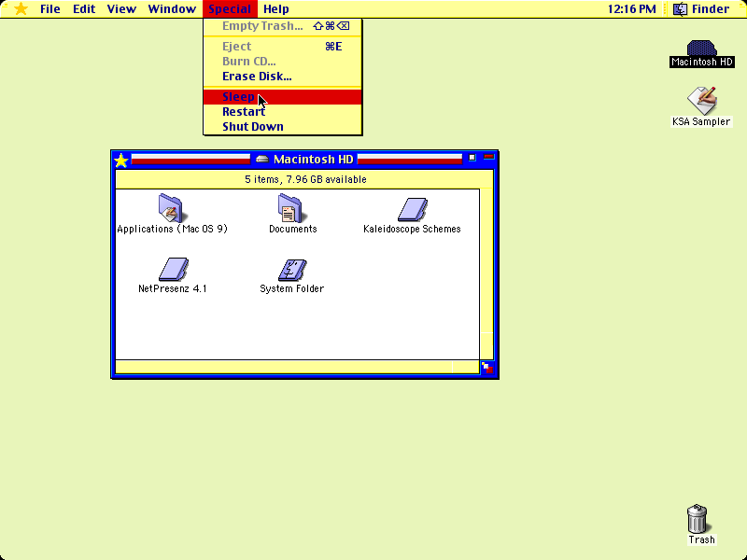Choose Shut Down from the Special menu
This screenshot has width=747, height=560.
click(x=283, y=127)
